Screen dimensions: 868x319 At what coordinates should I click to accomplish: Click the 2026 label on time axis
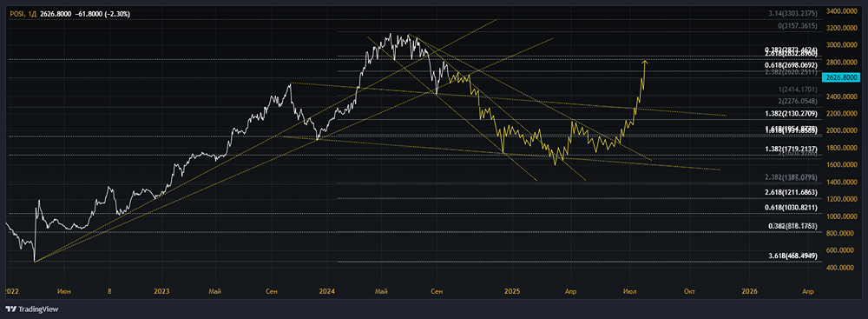[750, 290]
